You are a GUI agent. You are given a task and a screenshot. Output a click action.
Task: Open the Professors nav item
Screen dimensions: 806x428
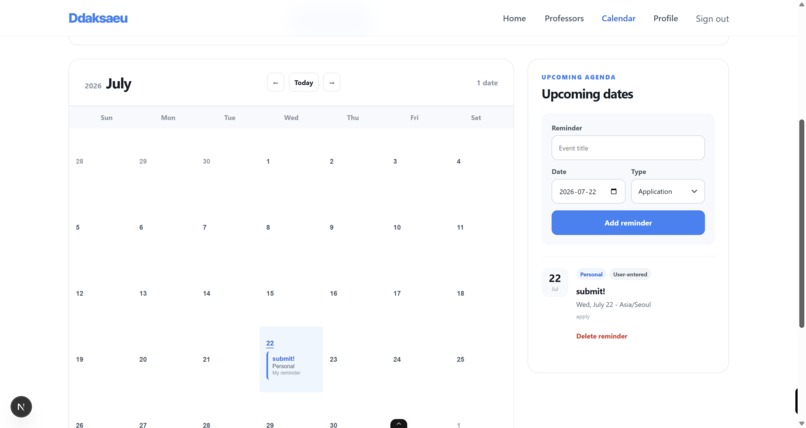click(x=564, y=18)
